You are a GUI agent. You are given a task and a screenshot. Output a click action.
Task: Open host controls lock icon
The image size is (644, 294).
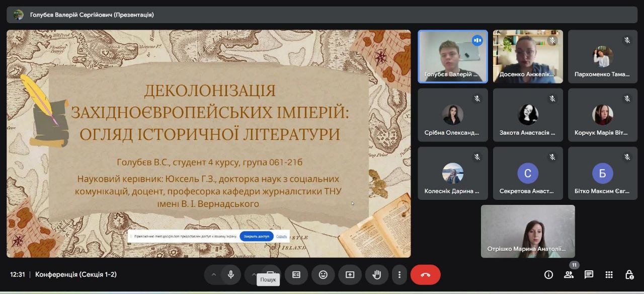629,274
